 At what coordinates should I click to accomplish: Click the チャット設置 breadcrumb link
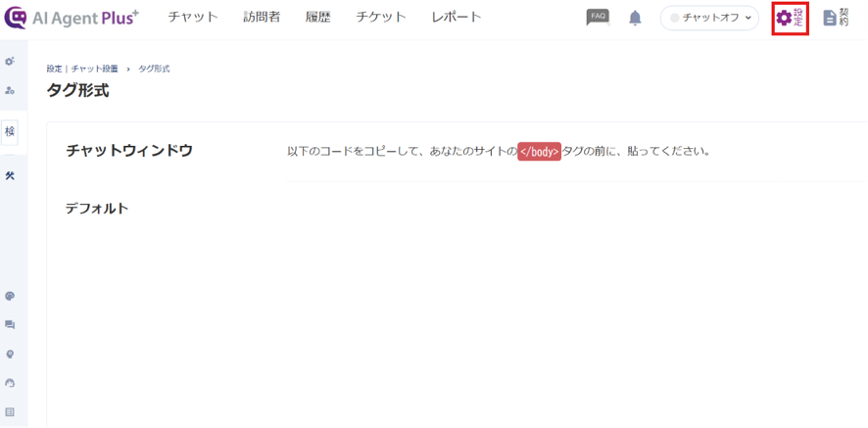click(95, 69)
